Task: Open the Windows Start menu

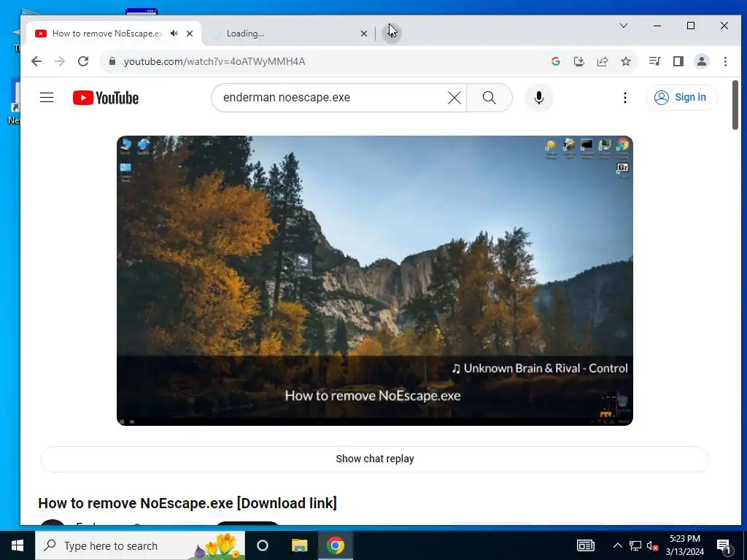Action: coord(18,545)
